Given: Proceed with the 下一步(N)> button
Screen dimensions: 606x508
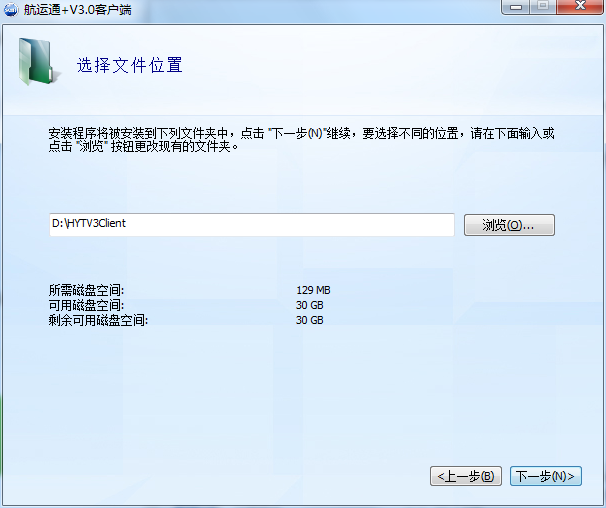Looking at the screenshot, I should tap(544, 476).
